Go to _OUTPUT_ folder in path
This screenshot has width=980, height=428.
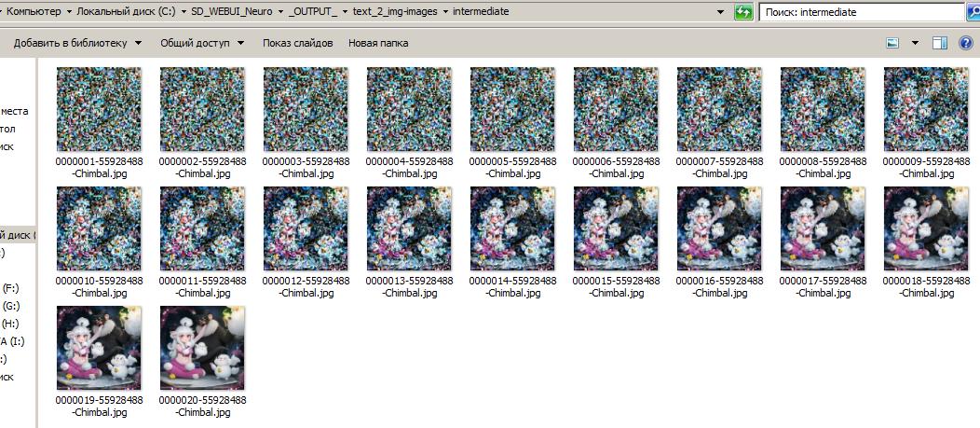[313, 12]
